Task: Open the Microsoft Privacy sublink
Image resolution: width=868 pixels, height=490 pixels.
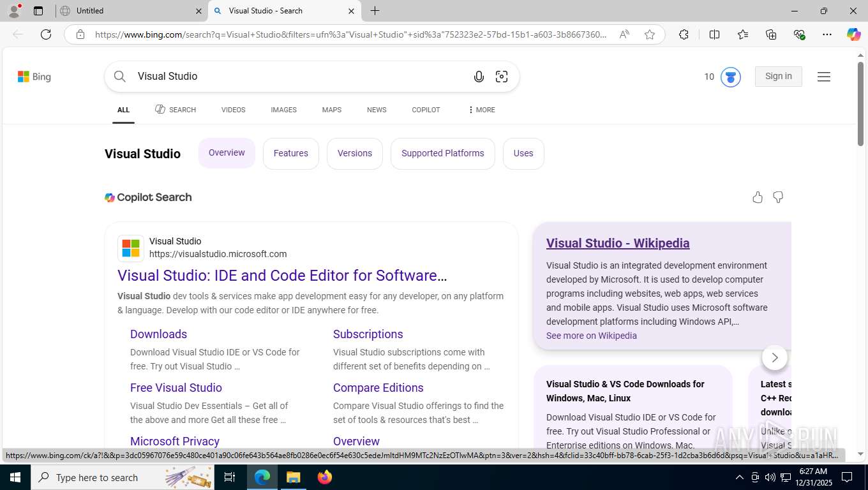Action: pyautogui.click(x=175, y=442)
